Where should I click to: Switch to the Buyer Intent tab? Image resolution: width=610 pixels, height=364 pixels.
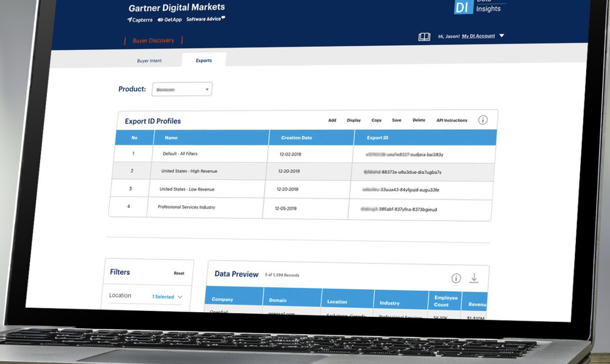(149, 61)
